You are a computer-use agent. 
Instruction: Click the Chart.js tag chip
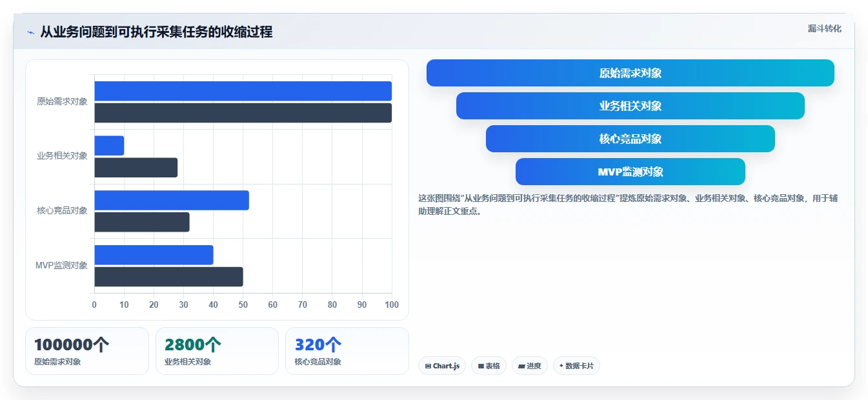tap(442, 366)
